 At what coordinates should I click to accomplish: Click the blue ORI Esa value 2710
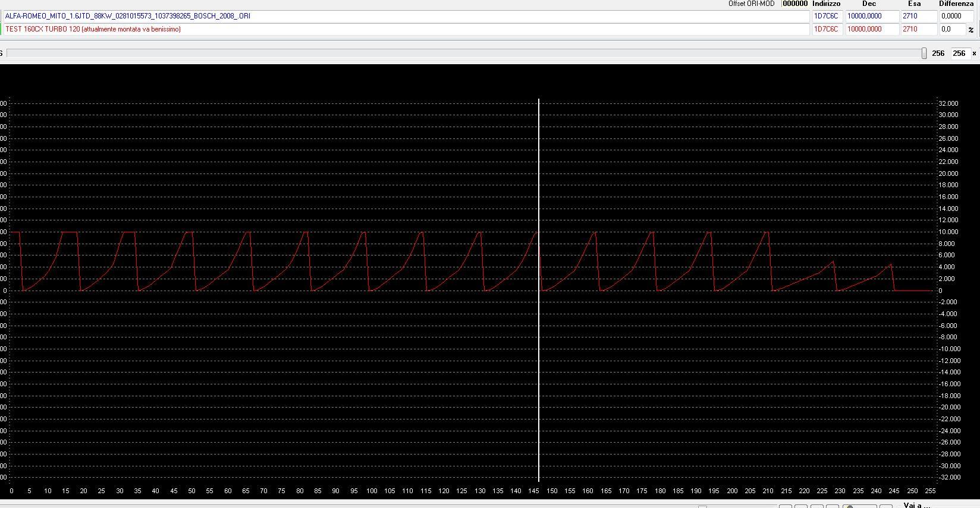pos(918,16)
